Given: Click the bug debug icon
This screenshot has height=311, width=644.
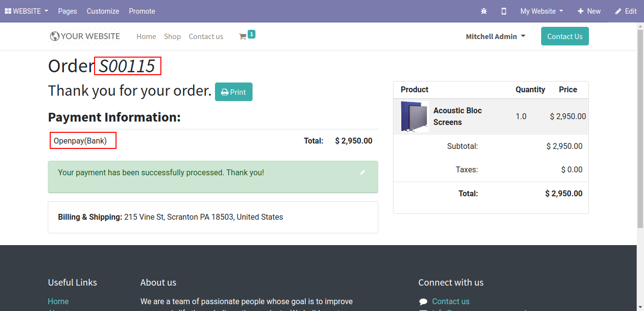Looking at the screenshot, I should click(484, 11).
